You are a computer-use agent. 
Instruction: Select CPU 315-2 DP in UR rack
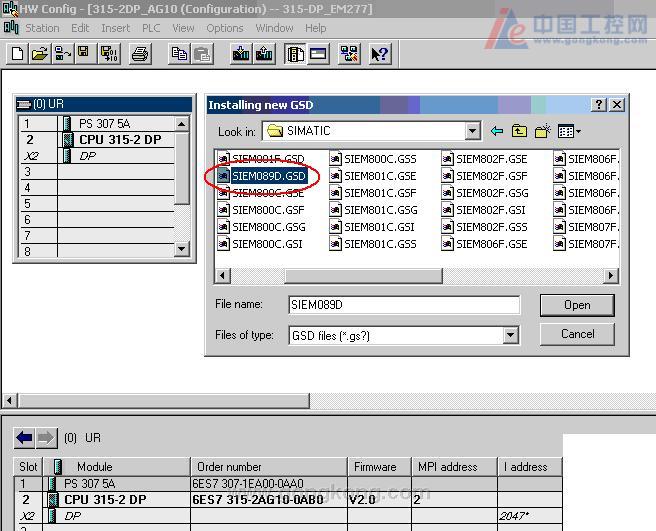[x=120, y=140]
